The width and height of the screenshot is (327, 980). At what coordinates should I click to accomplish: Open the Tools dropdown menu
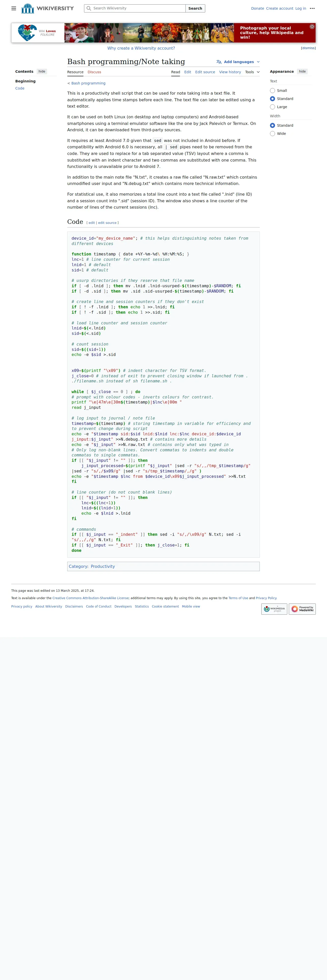252,72
